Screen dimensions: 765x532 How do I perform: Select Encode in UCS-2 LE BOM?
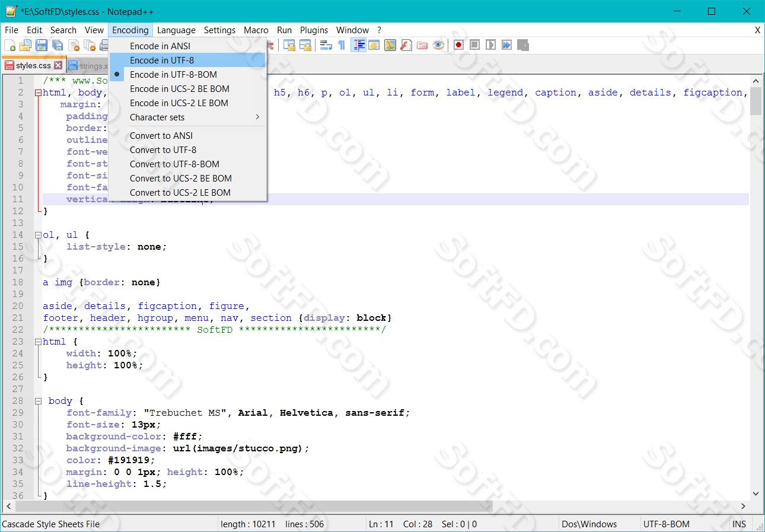(x=188, y=103)
